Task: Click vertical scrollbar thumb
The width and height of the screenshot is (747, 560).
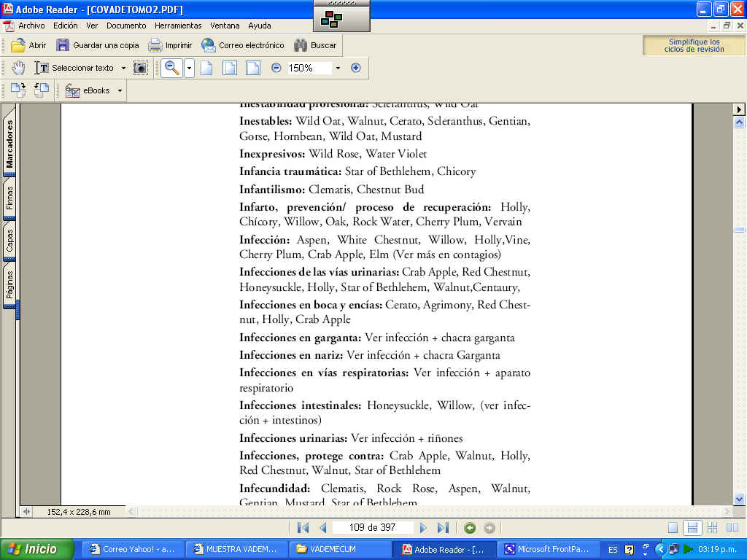Action: (739, 230)
